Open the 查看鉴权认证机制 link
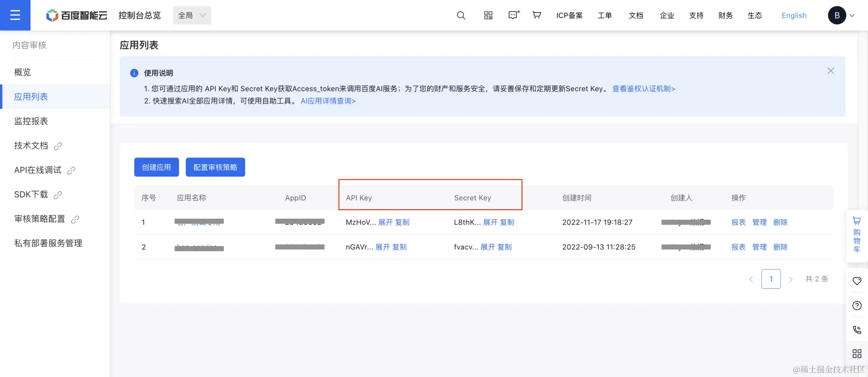The image size is (868, 377). pos(644,89)
